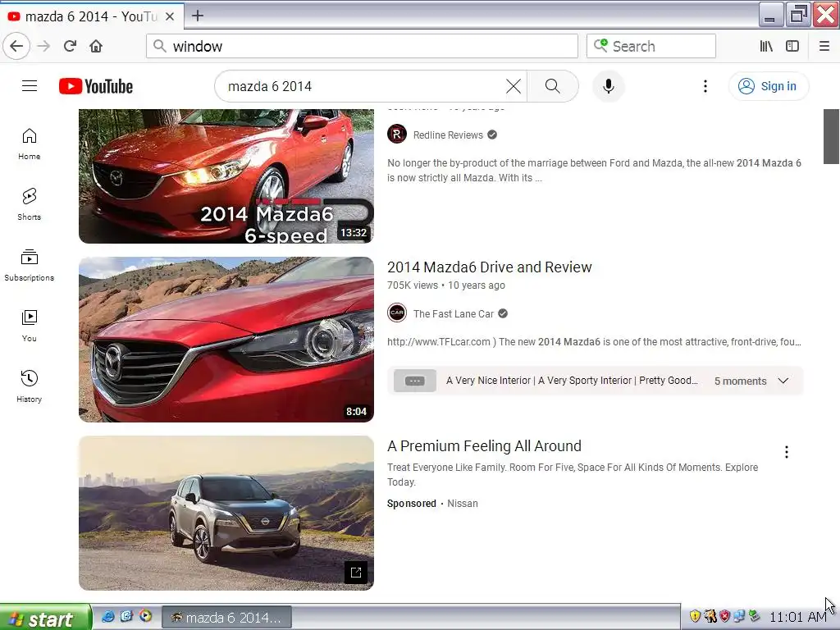Screen dimensions: 840x630
Task: Reload the page
Action: 70,46
